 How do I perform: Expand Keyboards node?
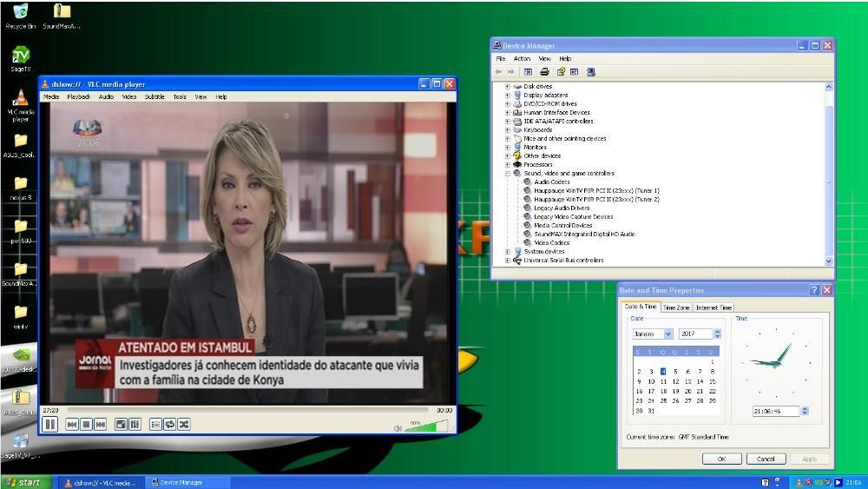(x=508, y=130)
